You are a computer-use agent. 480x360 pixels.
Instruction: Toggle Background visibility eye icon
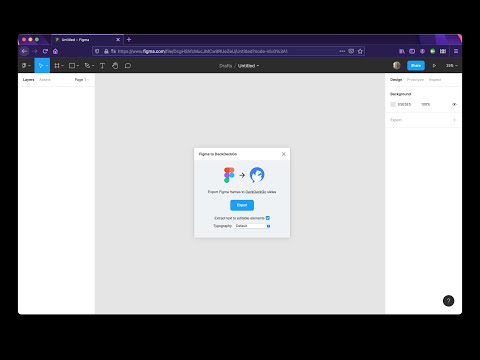click(x=454, y=104)
